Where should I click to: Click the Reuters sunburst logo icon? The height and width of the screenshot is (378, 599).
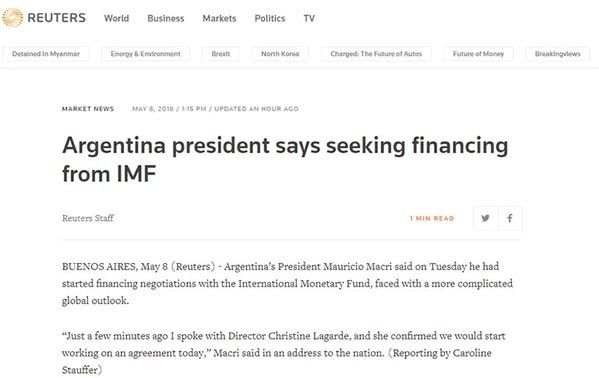click(x=13, y=18)
